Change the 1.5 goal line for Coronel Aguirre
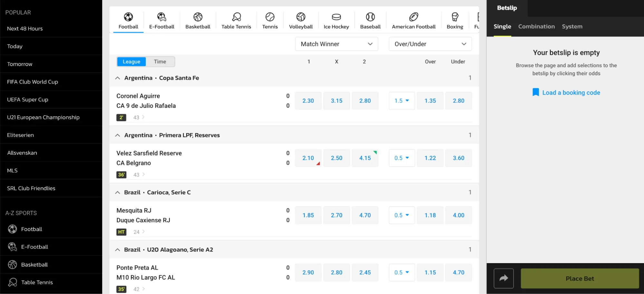This screenshot has height=294, width=644. pos(401,101)
